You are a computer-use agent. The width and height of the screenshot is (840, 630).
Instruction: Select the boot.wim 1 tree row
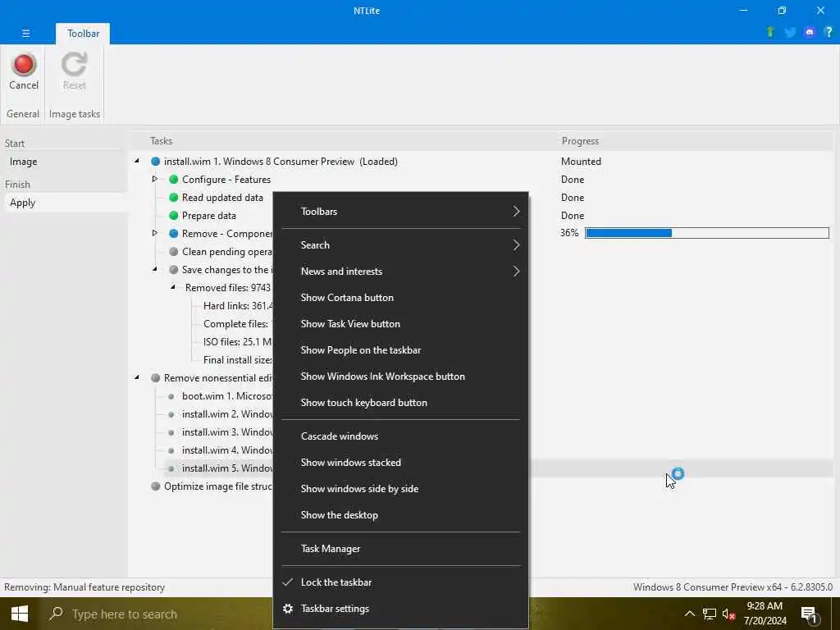(x=228, y=396)
